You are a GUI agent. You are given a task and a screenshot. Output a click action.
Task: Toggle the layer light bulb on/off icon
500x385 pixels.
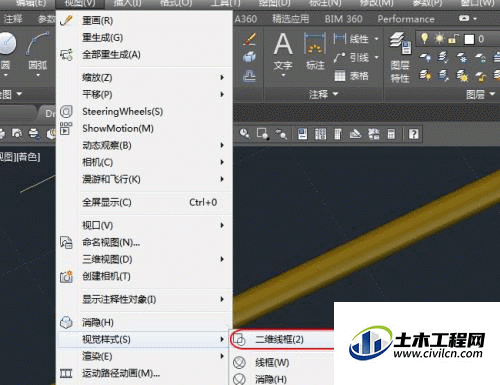tap(424, 38)
